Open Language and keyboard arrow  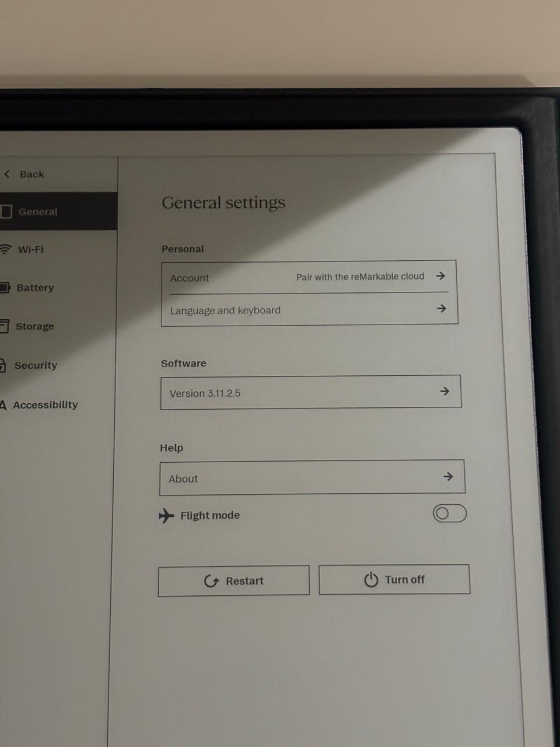[x=442, y=308]
